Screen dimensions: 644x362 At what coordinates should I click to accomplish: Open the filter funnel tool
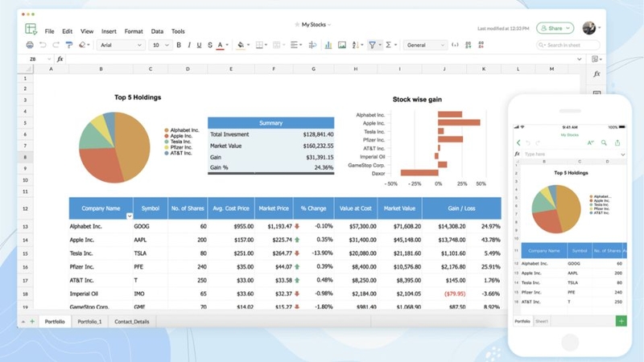372,45
